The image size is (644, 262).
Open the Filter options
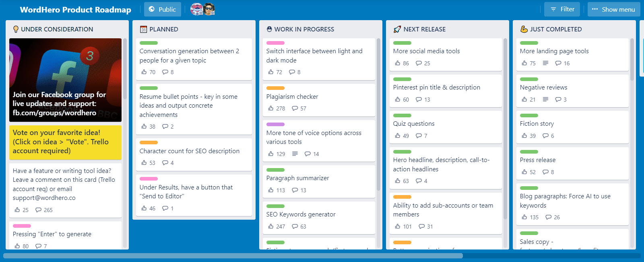tap(562, 9)
